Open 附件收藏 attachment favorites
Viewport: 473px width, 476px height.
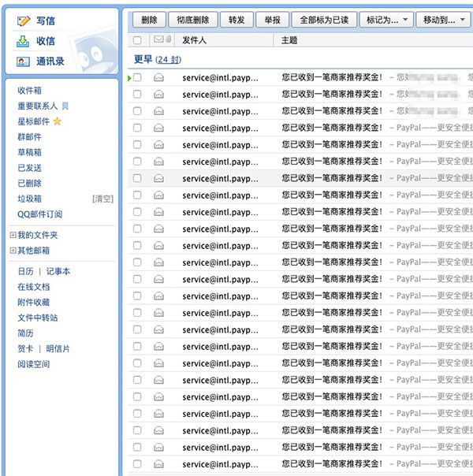[x=33, y=303]
